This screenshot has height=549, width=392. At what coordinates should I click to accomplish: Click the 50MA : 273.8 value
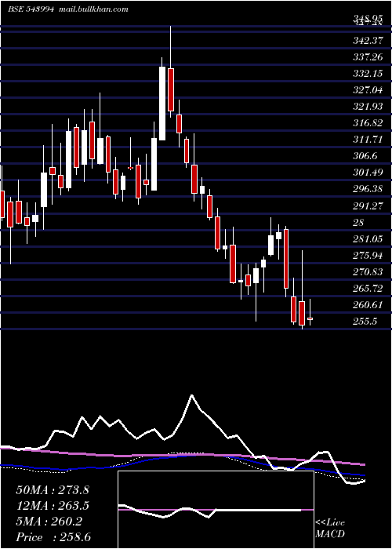pos(53,490)
